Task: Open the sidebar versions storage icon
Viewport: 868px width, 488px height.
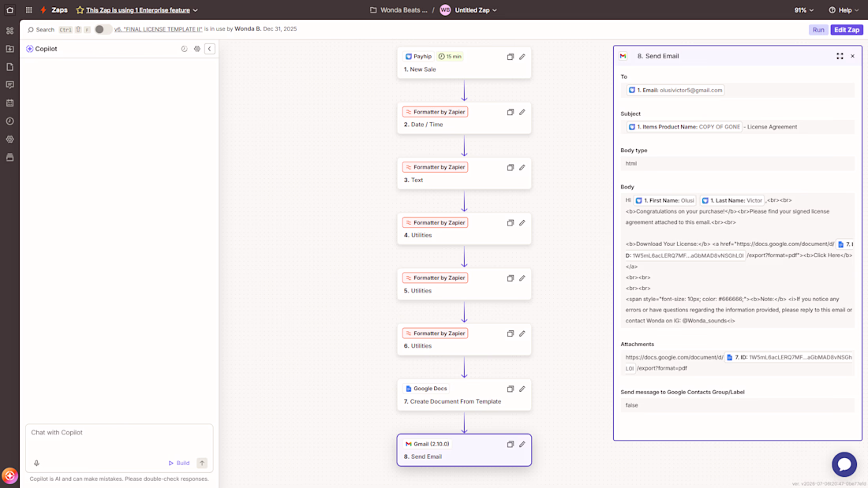Action: (10, 158)
